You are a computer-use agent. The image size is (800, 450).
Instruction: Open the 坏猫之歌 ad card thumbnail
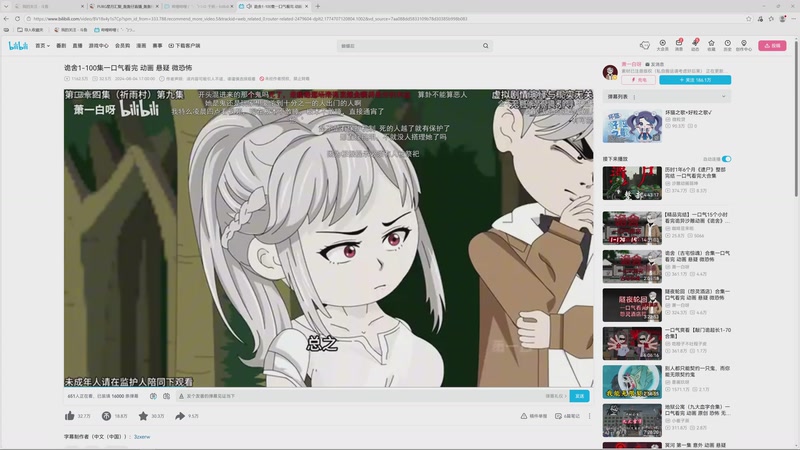632,126
